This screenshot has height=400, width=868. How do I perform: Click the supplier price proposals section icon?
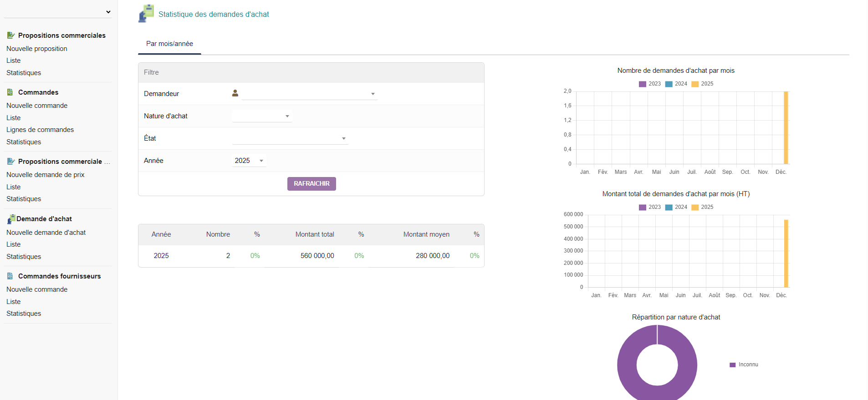(11, 161)
